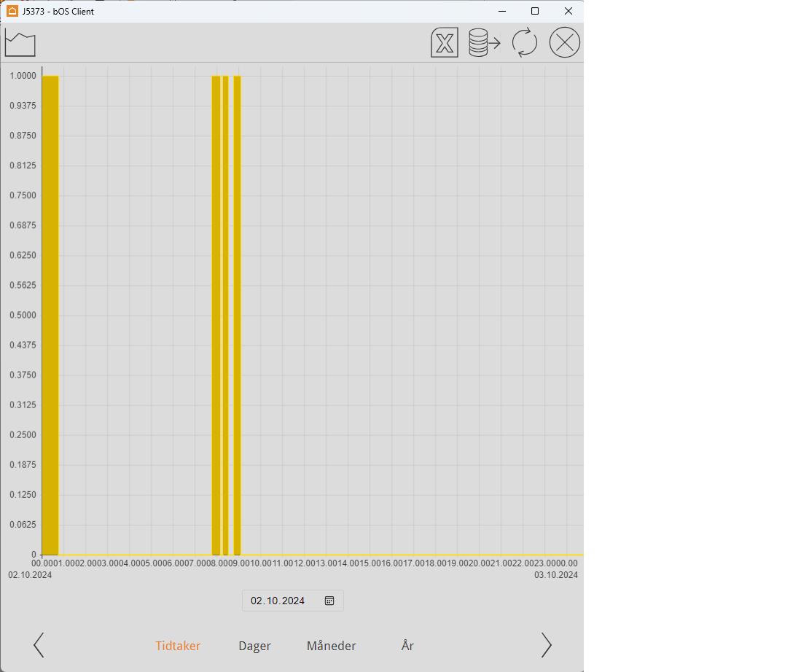The image size is (809, 672).
Task: Click the yellow bar at 00.00
Action: tap(50, 313)
